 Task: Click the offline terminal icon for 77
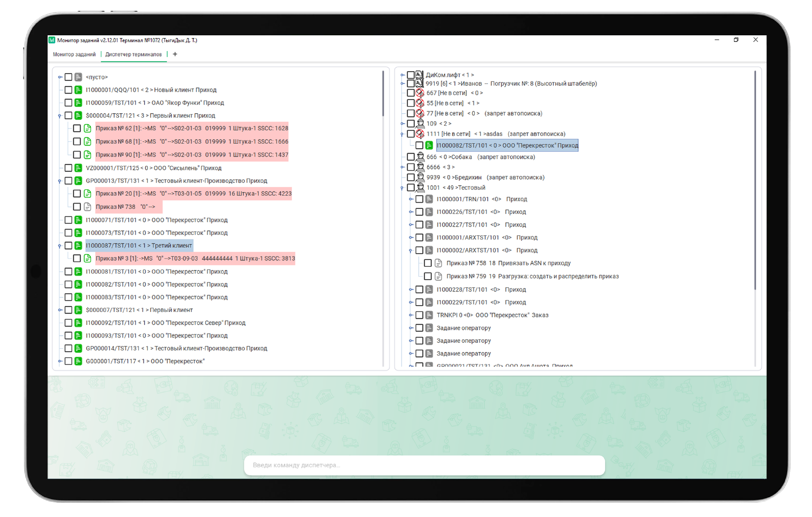(420, 113)
